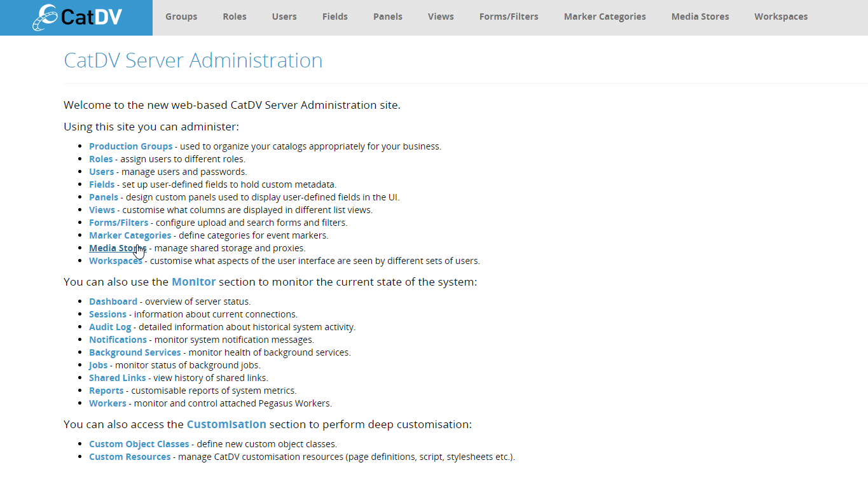Click 'Using this site you can administer:' text
868x500 pixels.
click(151, 127)
